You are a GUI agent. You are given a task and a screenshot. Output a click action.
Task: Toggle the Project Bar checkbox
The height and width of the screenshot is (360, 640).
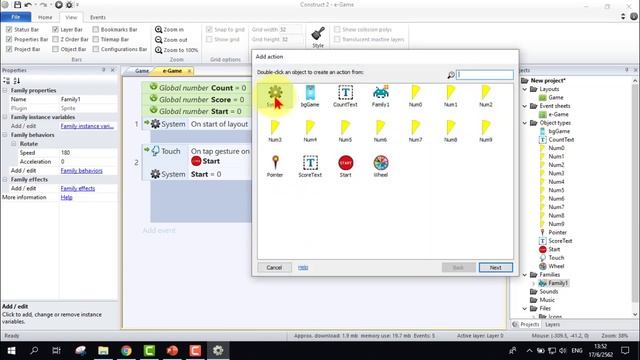[x=9, y=49]
